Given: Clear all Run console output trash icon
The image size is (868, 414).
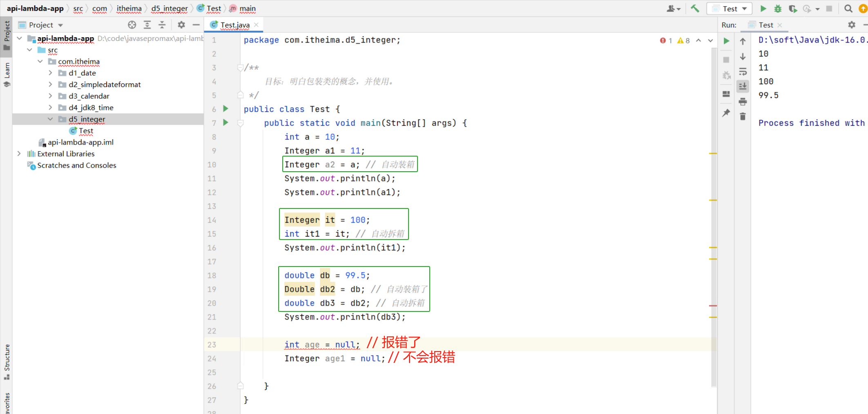Looking at the screenshot, I should [x=743, y=116].
